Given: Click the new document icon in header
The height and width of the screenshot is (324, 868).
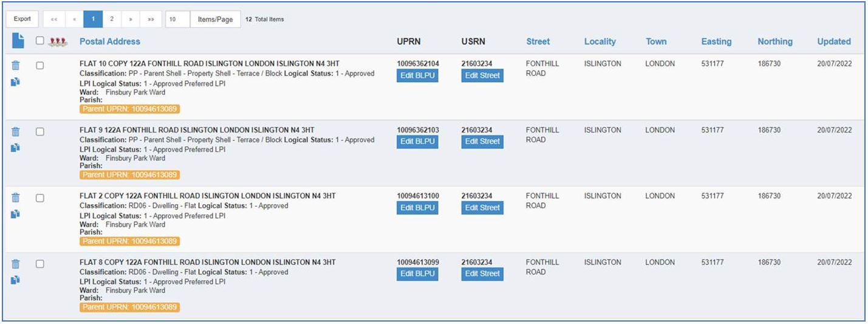Looking at the screenshot, I should pyautogui.click(x=18, y=41).
